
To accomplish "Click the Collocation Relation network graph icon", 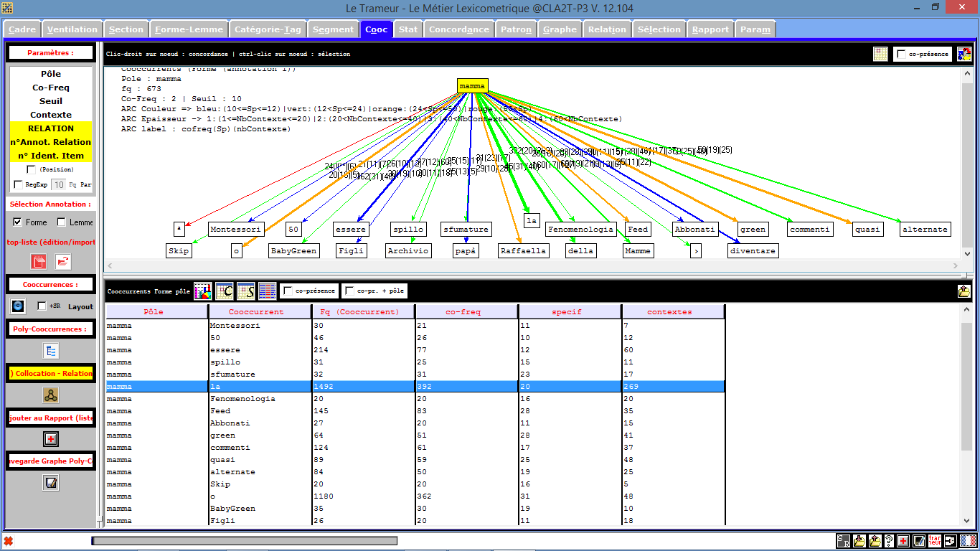I will [51, 395].
